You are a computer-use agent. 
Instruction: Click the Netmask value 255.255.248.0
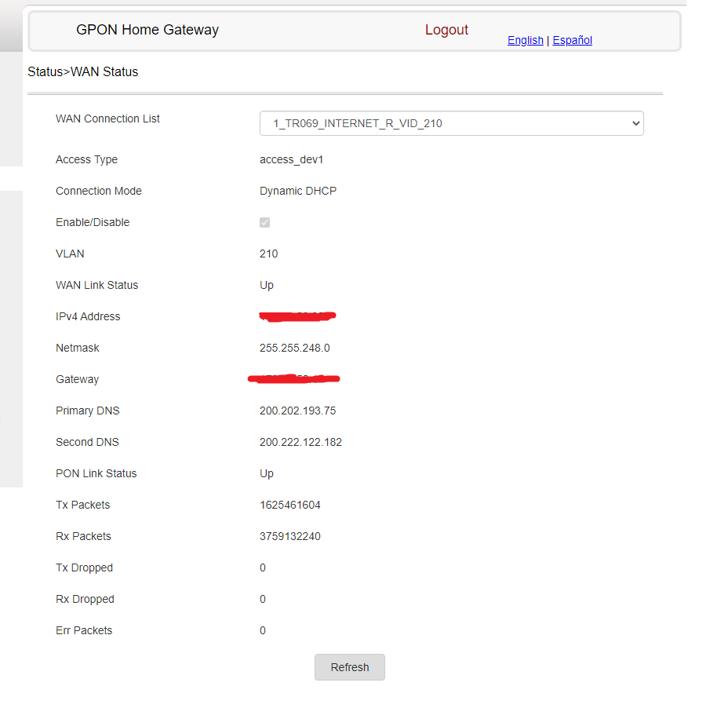tap(295, 348)
